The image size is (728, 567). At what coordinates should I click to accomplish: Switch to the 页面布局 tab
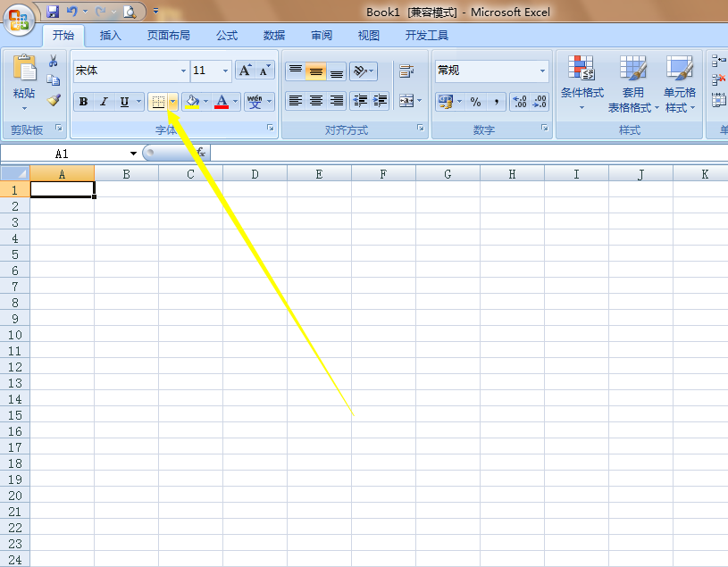pyautogui.click(x=169, y=35)
